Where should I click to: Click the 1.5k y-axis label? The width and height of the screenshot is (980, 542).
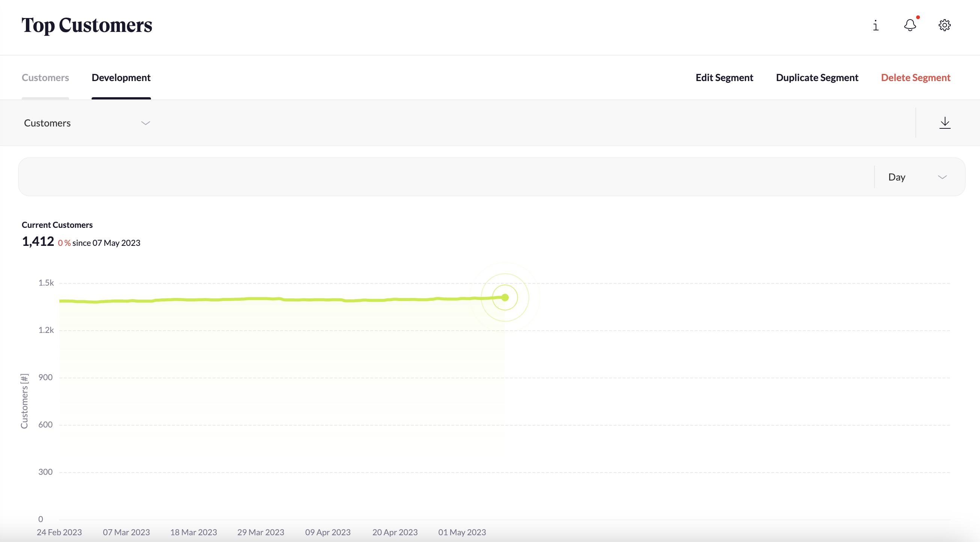pyautogui.click(x=46, y=283)
